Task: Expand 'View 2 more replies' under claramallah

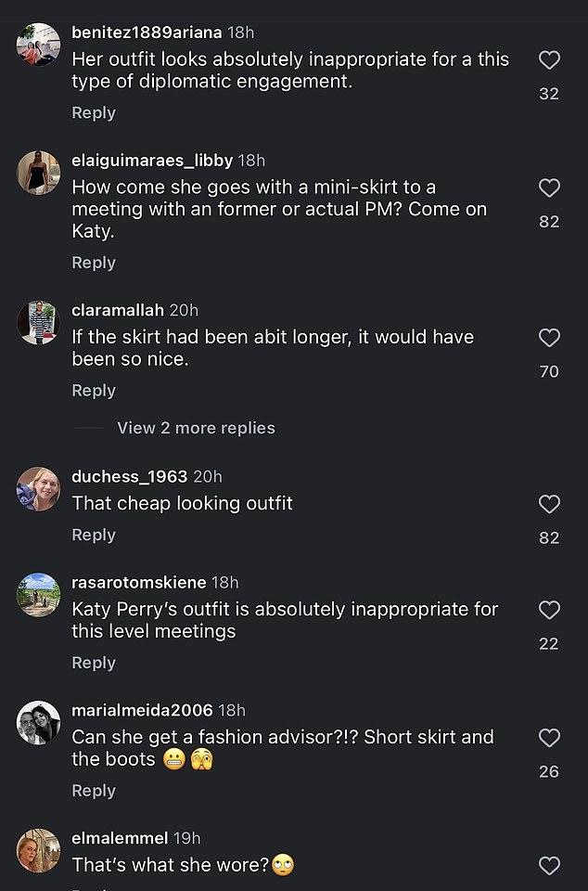Action: 196,428
